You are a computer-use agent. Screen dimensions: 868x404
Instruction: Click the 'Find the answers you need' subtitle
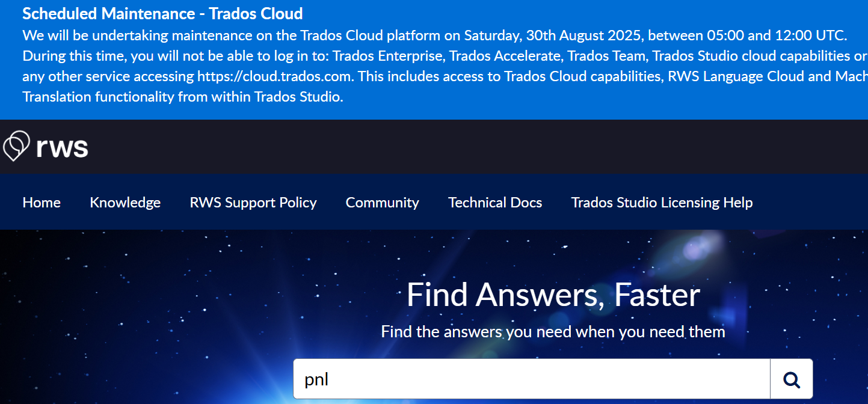click(553, 331)
